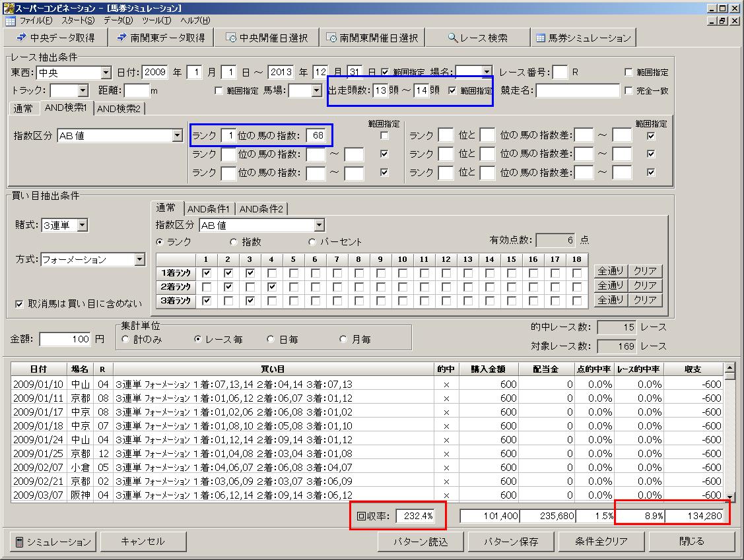Toggle 範囲指定 checkbox next to 出走頭数
This screenshot has width=744, height=560.
pyautogui.click(x=452, y=90)
